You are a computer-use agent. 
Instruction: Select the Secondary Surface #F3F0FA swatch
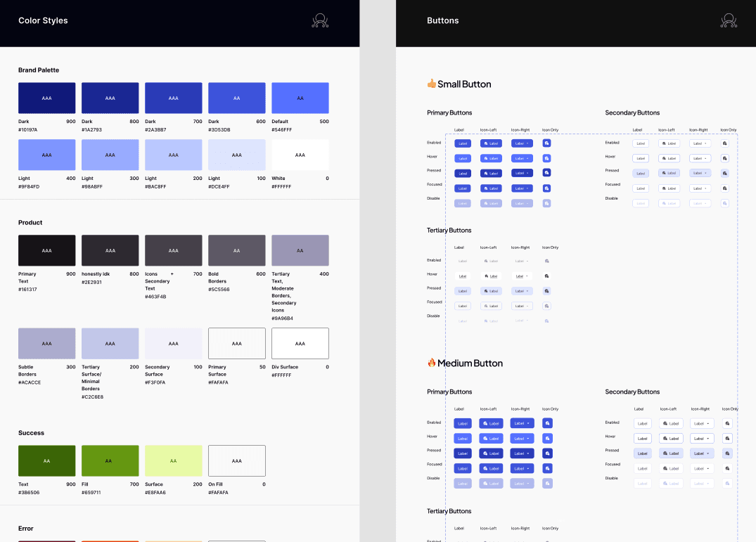174,343
